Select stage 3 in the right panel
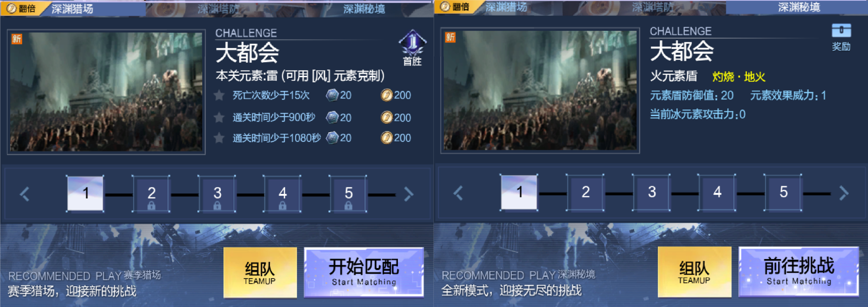Screen dimensions: 868x307 (x=652, y=192)
